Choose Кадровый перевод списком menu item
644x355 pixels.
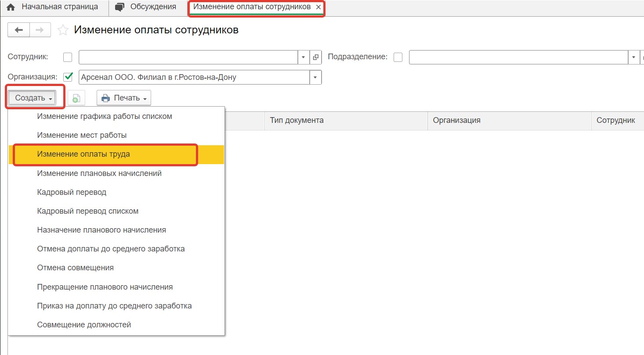(x=116, y=211)
